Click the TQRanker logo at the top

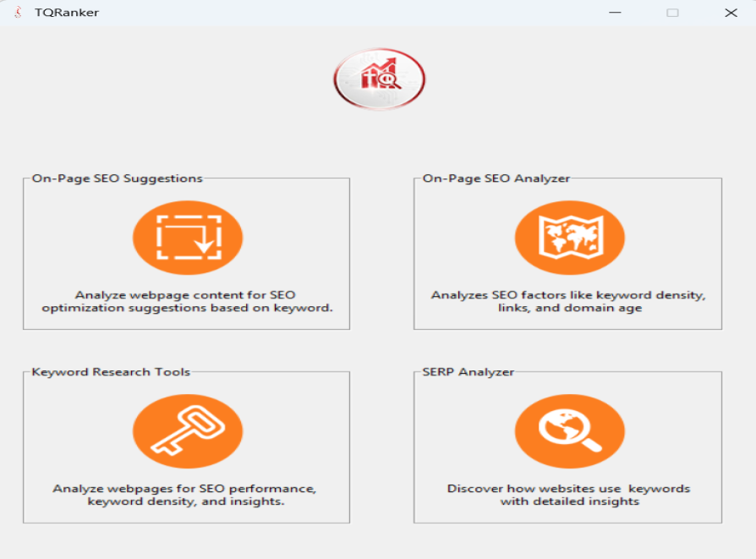click(379, 79)
